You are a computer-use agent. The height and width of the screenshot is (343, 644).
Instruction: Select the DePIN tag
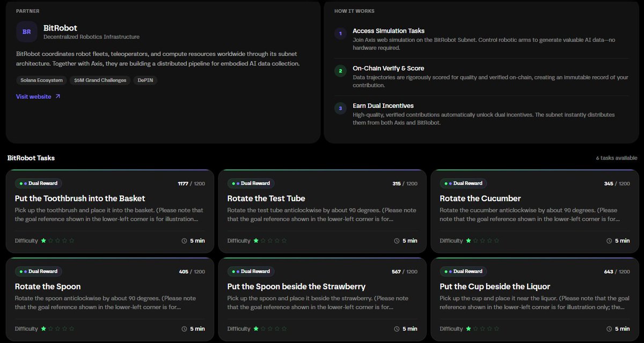146,80
